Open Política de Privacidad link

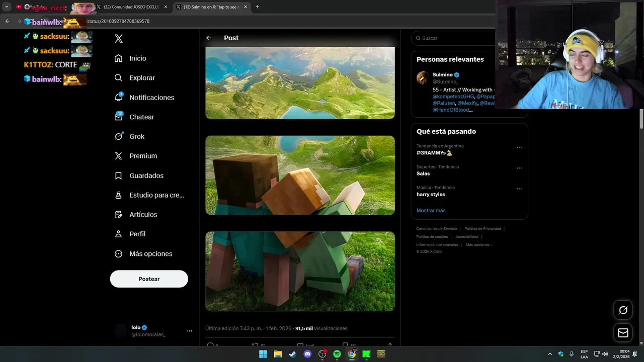point(482,229)
